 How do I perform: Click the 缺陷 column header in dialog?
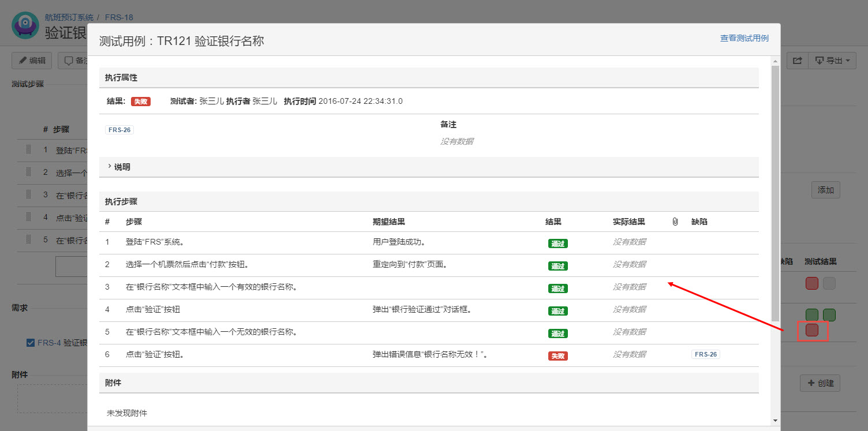(699, 222)
